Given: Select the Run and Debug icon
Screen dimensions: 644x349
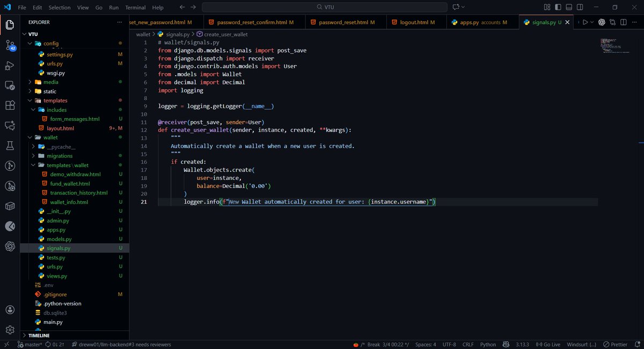Looking at the screenshot, I should click(9, 66).
